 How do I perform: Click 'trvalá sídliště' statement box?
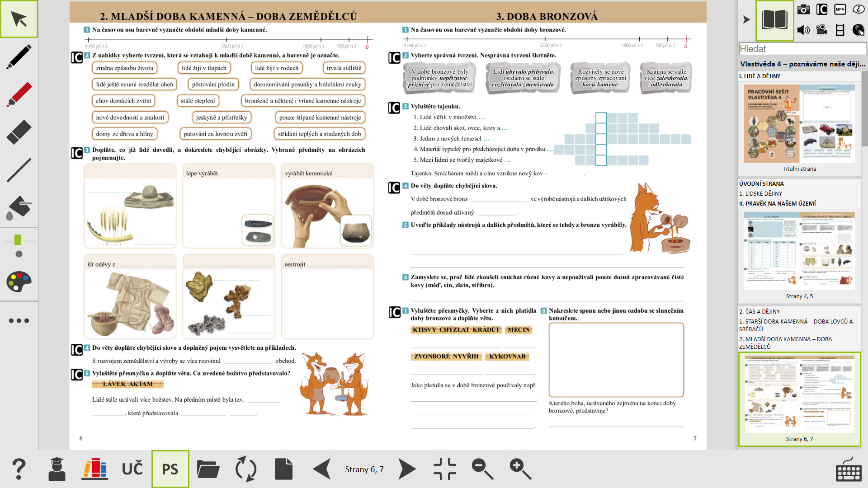point(344,68)
